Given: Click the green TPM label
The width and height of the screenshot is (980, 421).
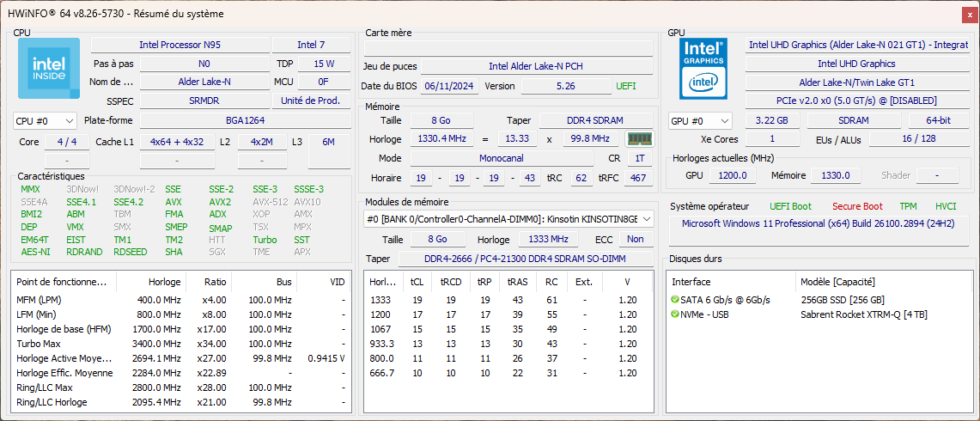Looking at the screenshot, I should point(908,206).
